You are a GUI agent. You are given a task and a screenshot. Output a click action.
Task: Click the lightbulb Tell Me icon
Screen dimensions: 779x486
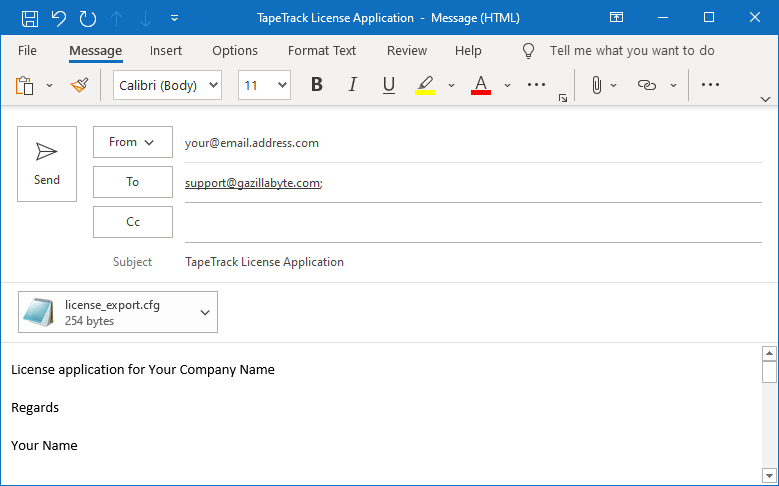tap(529, 51)
